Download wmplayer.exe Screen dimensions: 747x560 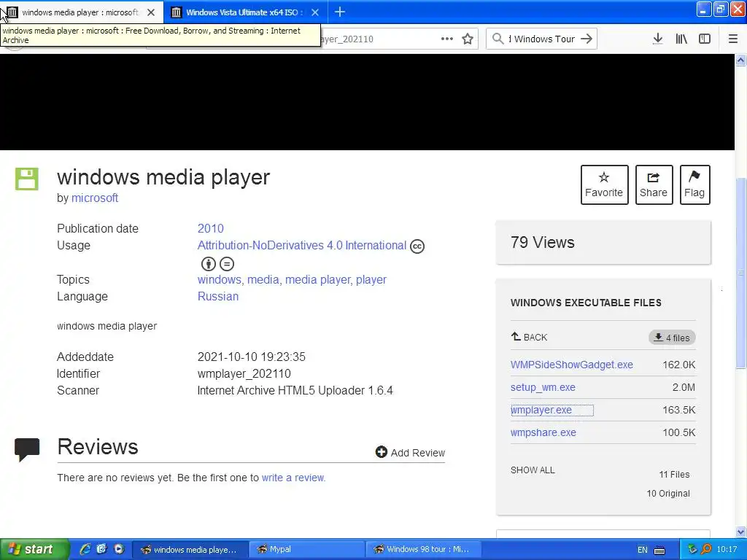click(541, 410)
